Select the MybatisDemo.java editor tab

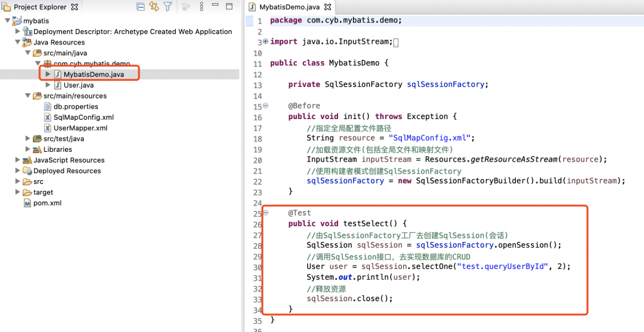coord(290,7)
